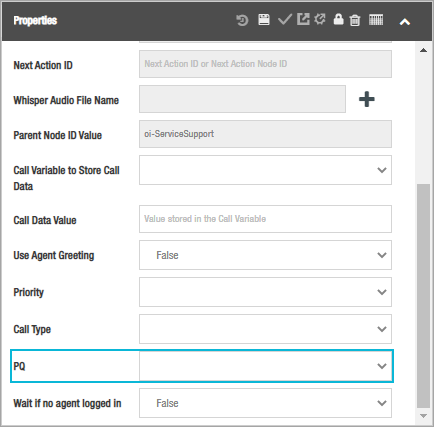Add a whisper audio file with plus icon
This screenshot has width=434, height=427.
[x=367, y=99]
